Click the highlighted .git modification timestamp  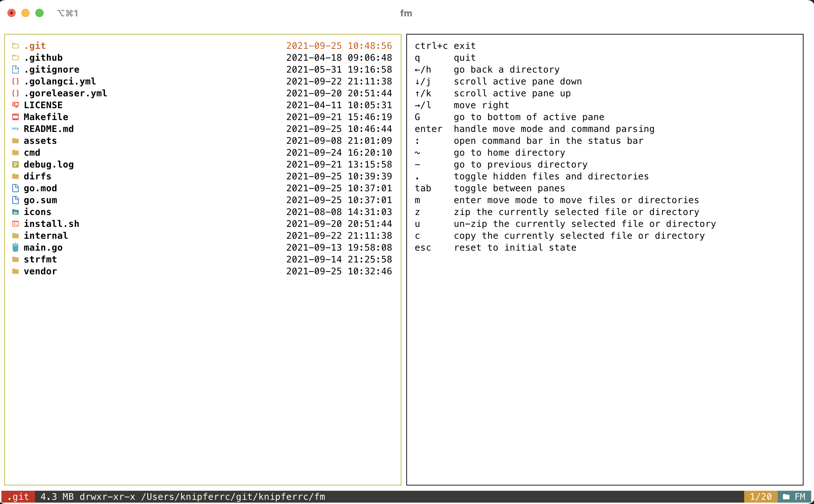339,46
